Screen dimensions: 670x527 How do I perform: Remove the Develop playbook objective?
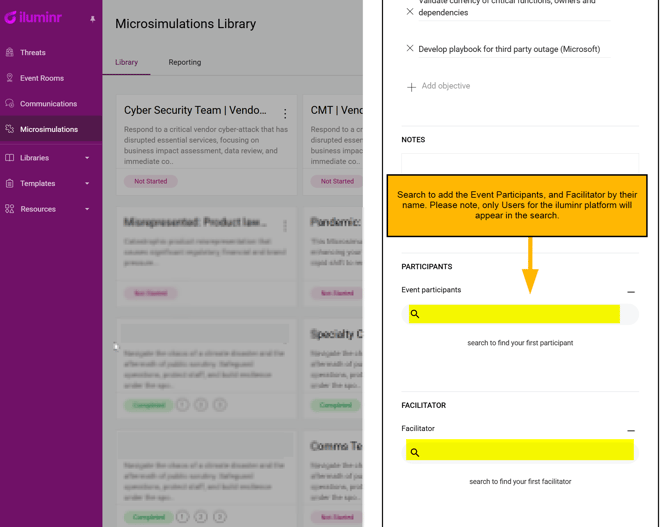[x=410, y=48]
